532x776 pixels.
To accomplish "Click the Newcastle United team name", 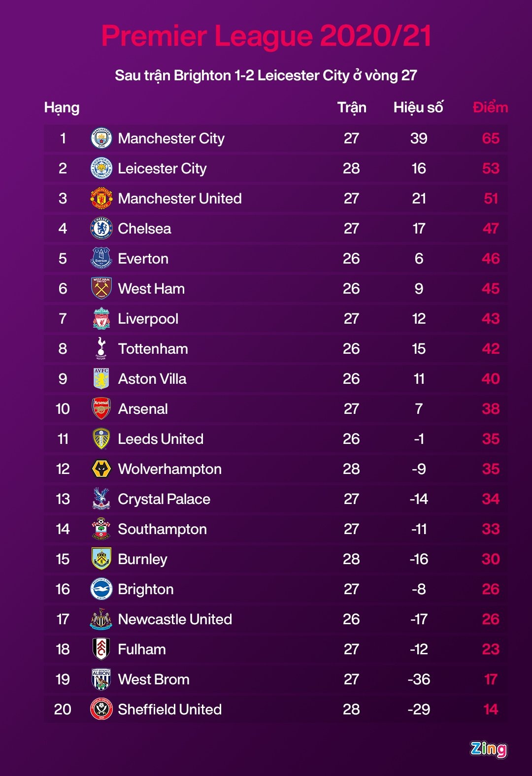I will point(175,619).
